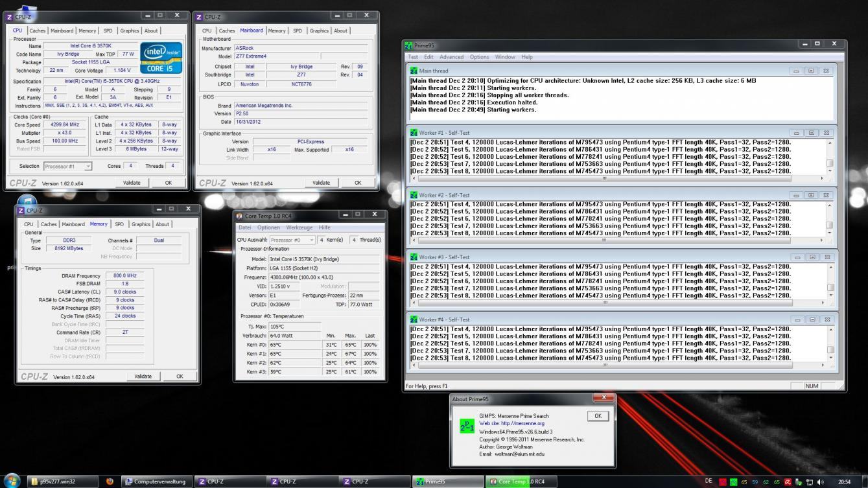Switch to CPU tab in Memory CPU-Z window

[28, 224]
